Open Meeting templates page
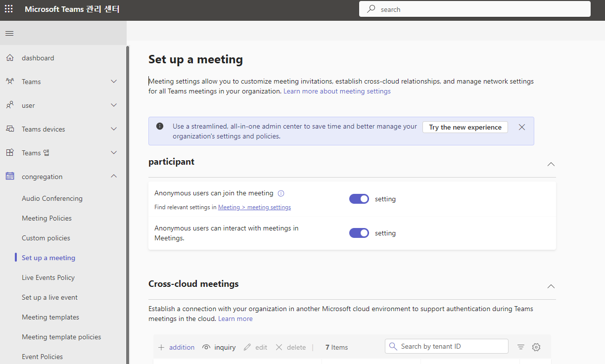This screenshot has height=364, width=605. point(50,317)
